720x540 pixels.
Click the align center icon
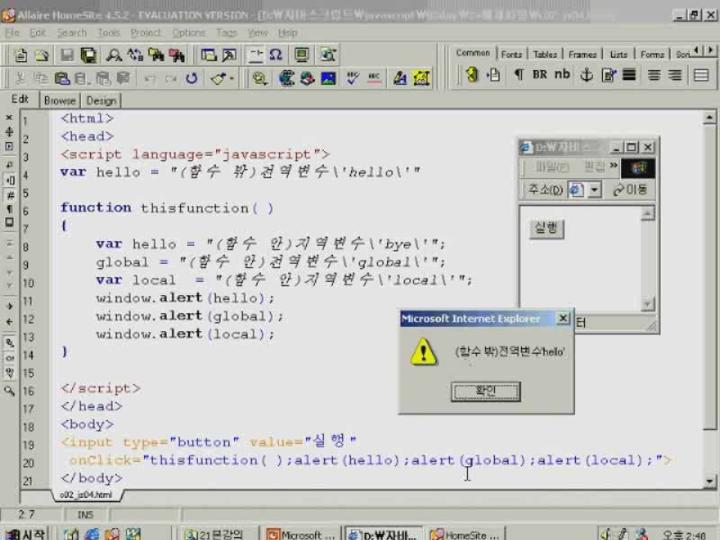pos(654,75)
